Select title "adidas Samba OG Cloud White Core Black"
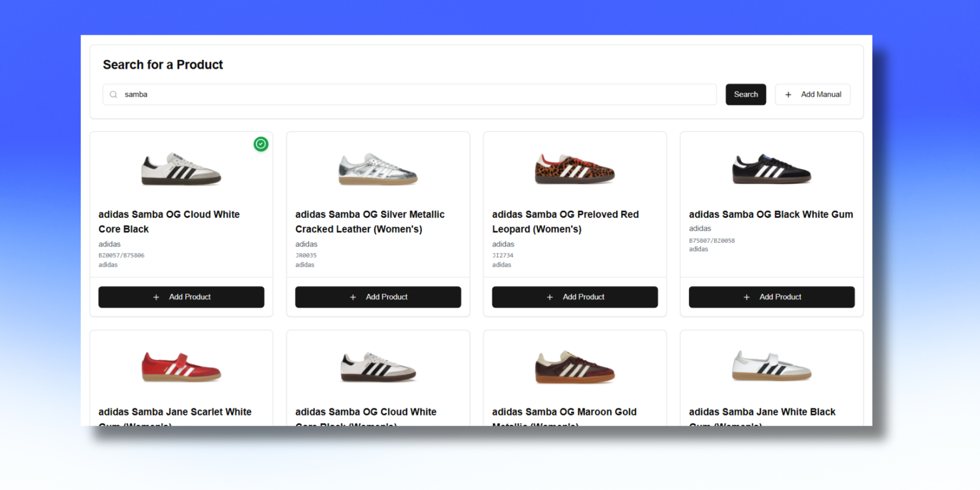The height and width of the screenshot is (490, 980). click(x=169, y=222)
